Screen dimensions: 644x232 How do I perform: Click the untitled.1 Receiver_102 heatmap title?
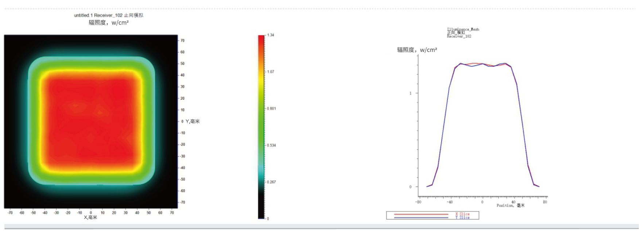coord(109,15)
